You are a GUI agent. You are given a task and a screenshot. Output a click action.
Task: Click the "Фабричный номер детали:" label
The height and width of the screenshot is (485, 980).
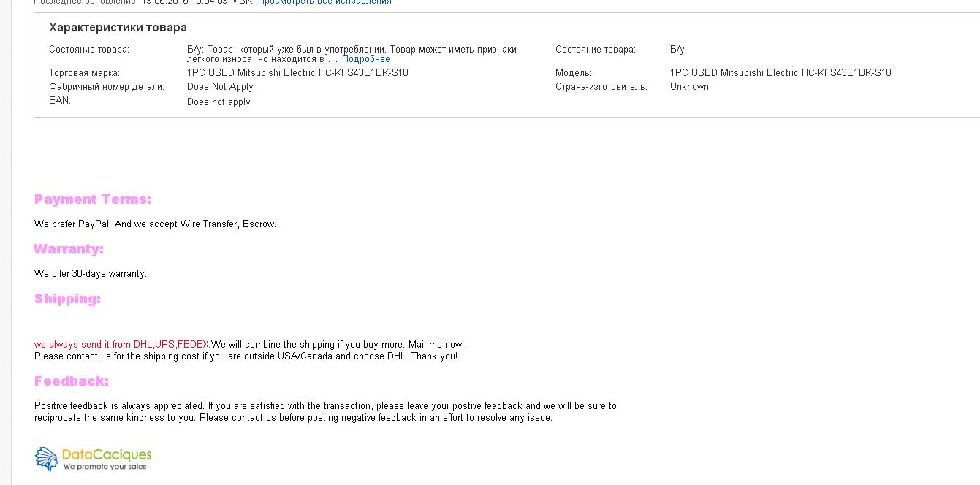coord(107,87)
